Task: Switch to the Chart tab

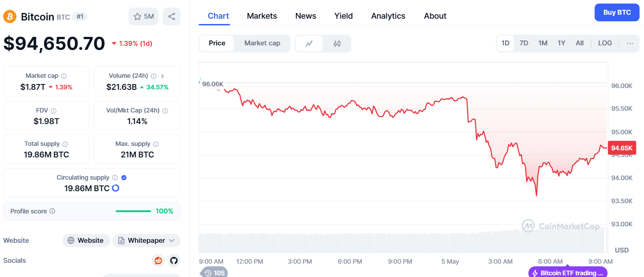Action: 218,16
